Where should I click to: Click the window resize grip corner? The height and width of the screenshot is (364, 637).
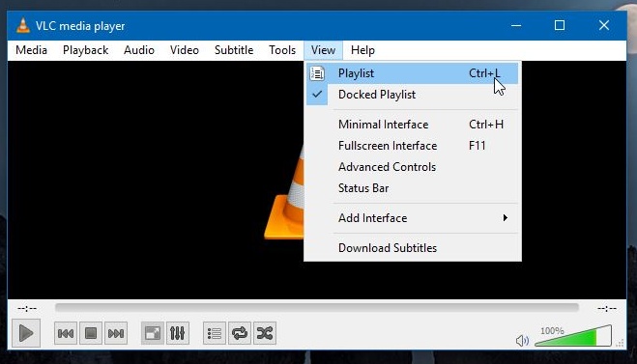pos(620,344)
